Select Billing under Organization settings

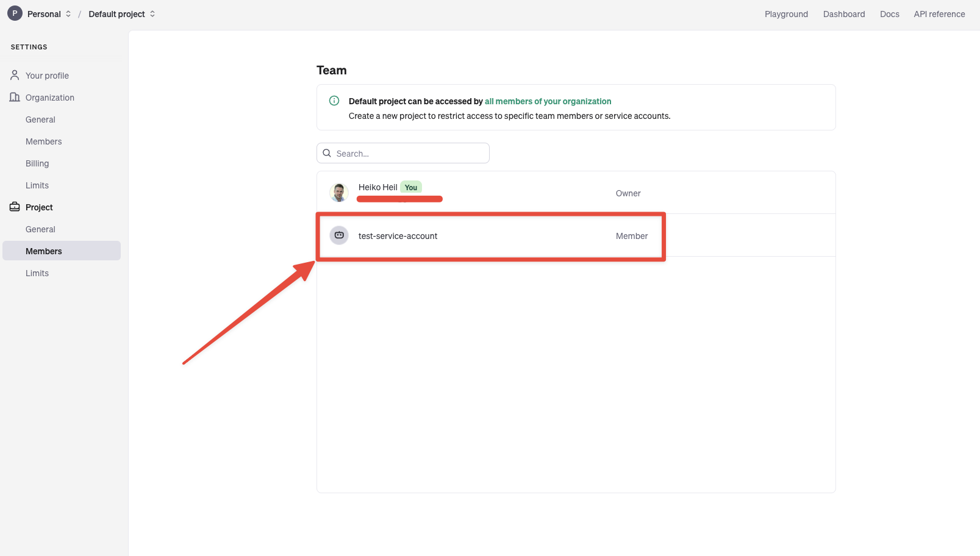tap(37, 163)
